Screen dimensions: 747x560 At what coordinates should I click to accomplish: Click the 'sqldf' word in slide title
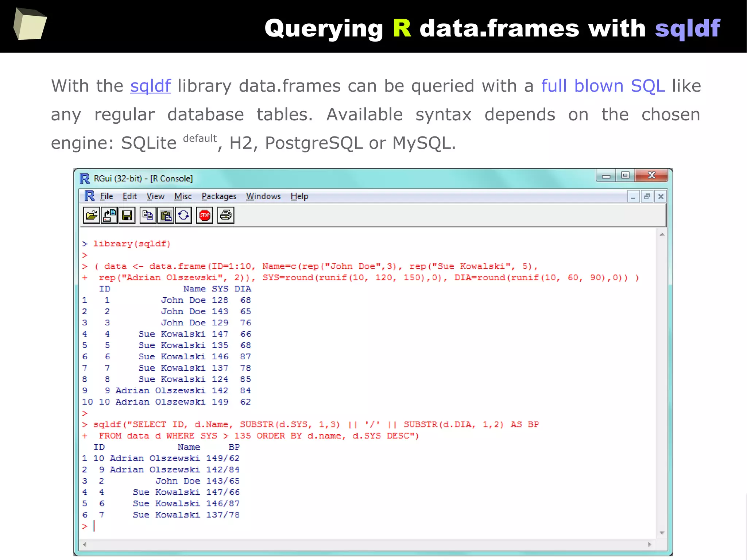[x=688, y=28]
